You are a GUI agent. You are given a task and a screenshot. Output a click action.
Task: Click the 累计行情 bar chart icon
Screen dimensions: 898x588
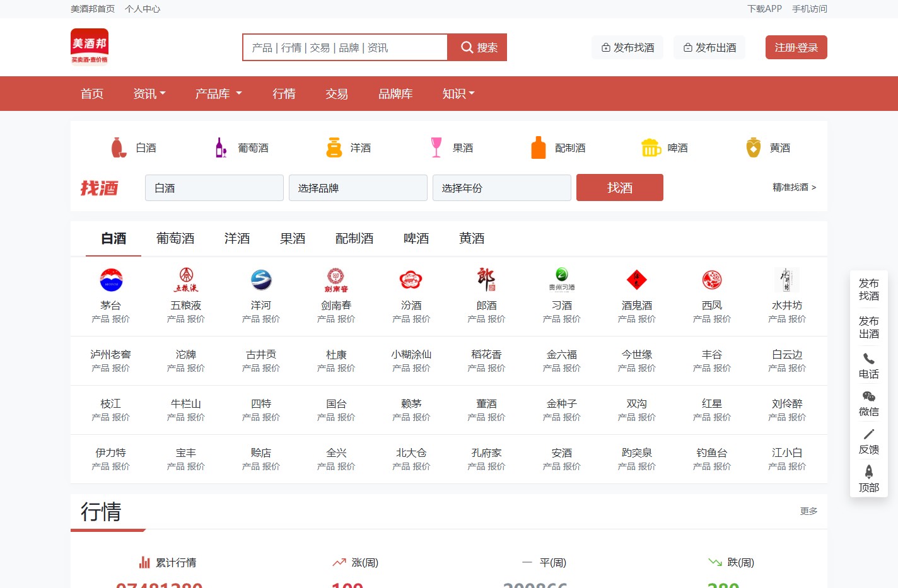point(145,562)
